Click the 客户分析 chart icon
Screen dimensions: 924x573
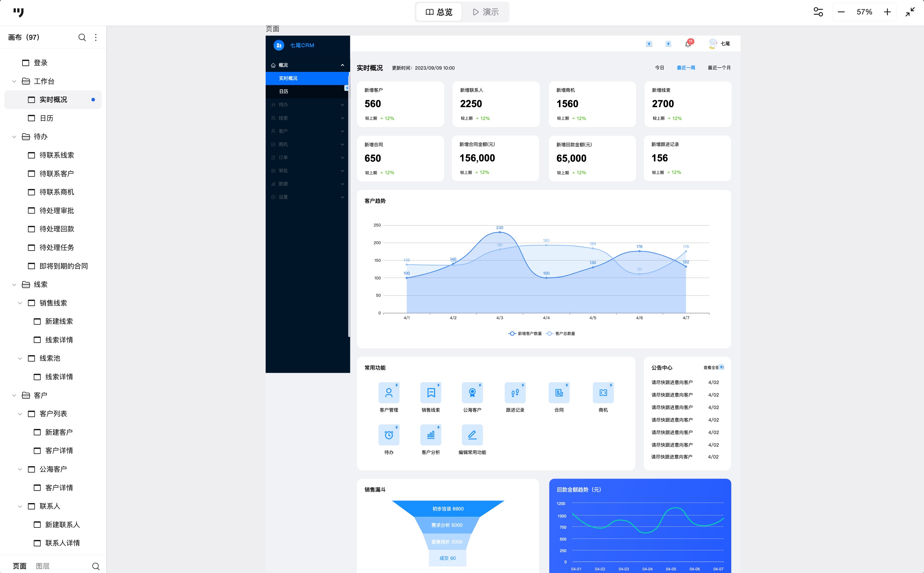[431, 435]
